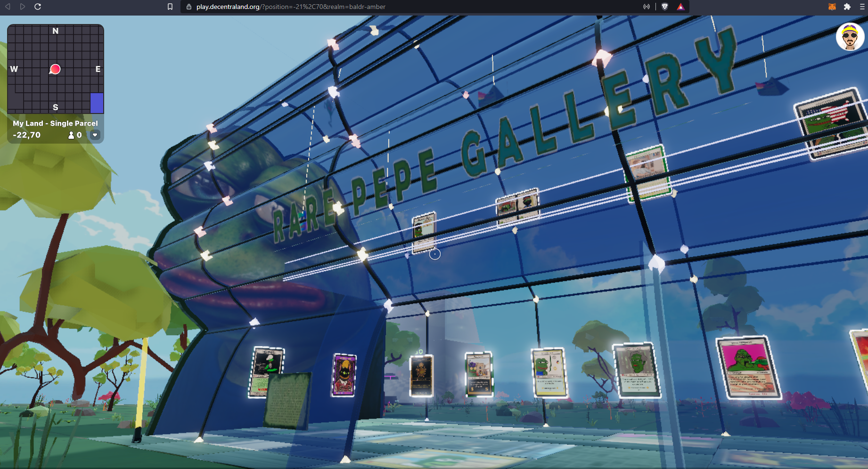Select the card near the center crosshair
Screen dimensions: 868x469
pos(424,233)
